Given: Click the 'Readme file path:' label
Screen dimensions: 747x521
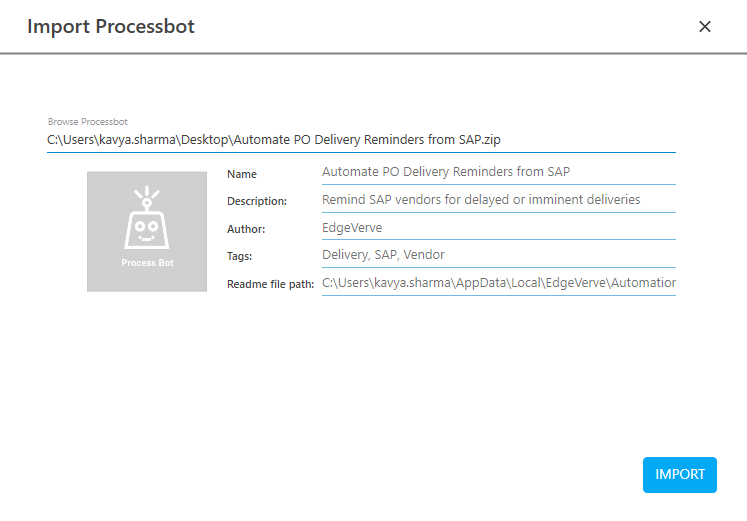Looking at the screenshot, I should point(270,285).
